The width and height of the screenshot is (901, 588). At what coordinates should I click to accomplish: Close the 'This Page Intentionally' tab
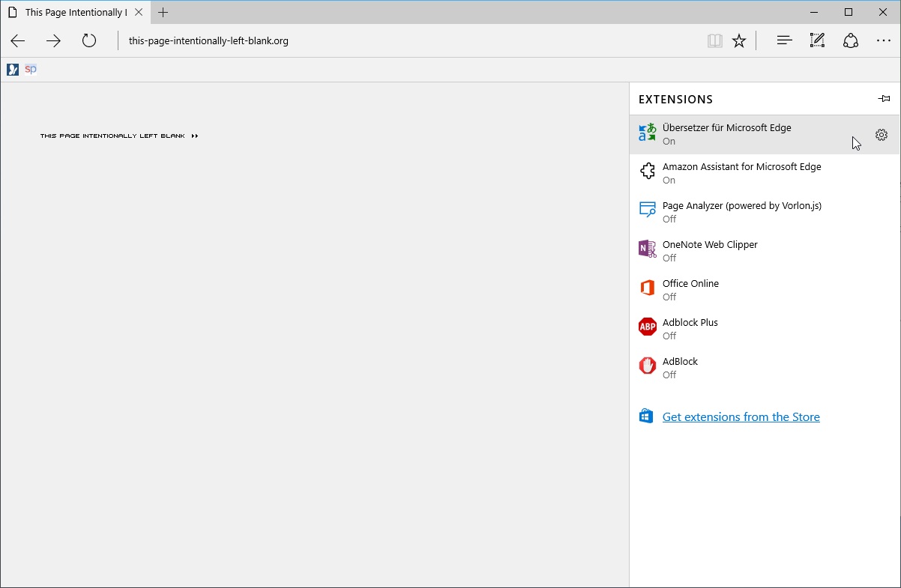[139, 12]
